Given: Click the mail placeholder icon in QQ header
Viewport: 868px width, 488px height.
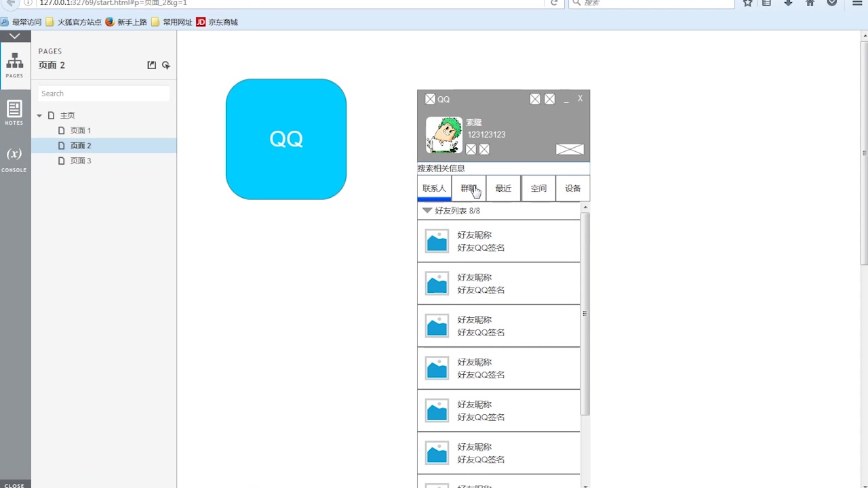Looking at the screenshot, I should 570,149.
